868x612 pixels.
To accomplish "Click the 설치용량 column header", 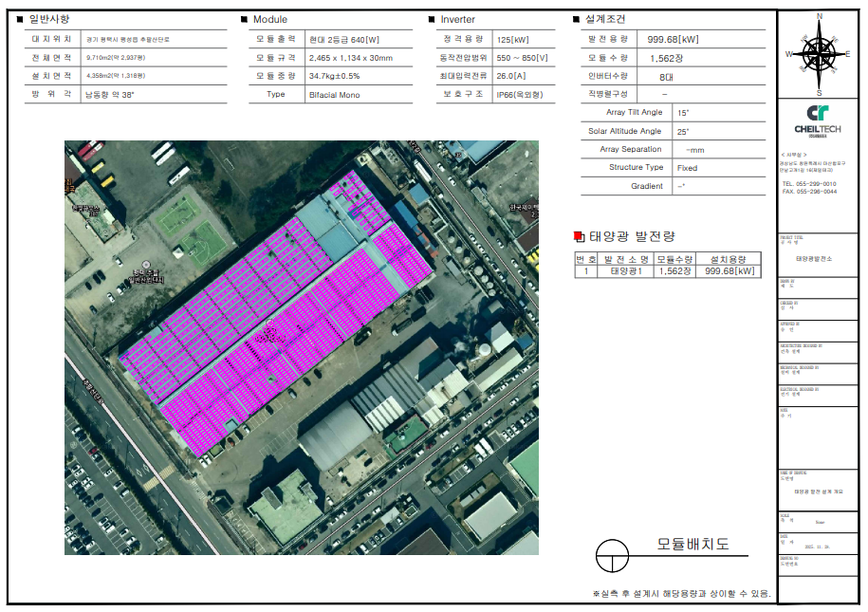I will (729, 258).
